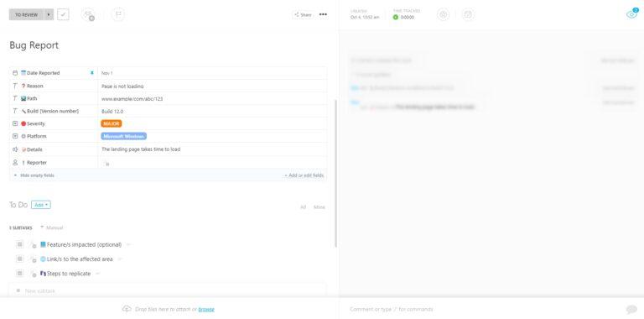Toggle status box for Steps to replicate subtask
The height and width of the screenshot is (319, 644).
[20, 274]
